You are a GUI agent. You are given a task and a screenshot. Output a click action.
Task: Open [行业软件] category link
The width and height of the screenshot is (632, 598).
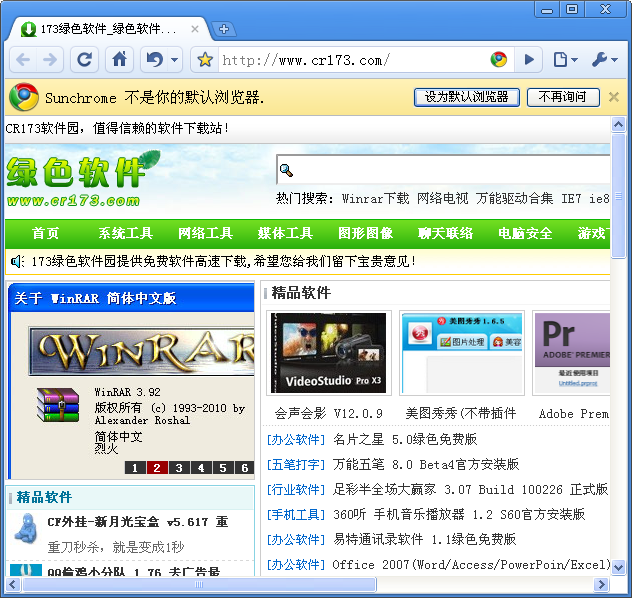(x=295, y=490)
